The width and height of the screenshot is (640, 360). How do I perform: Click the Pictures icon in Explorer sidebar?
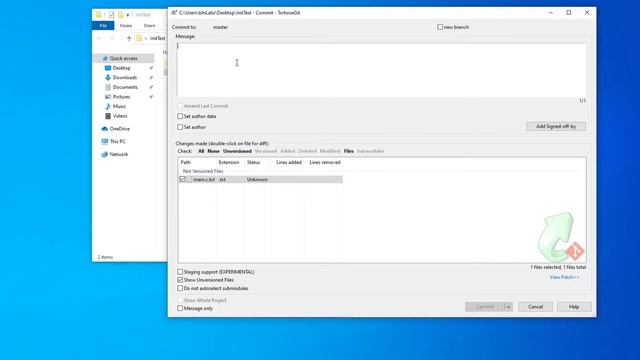(108, 97)
